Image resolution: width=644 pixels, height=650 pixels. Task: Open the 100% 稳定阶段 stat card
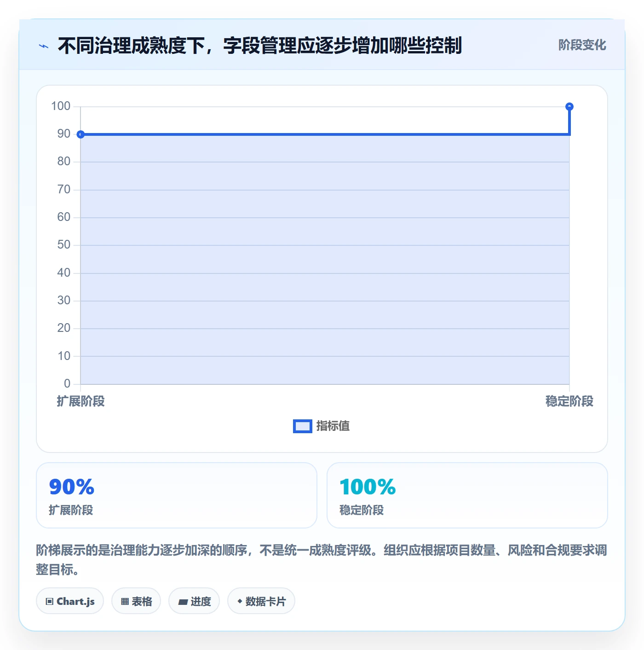coord(467,495)
